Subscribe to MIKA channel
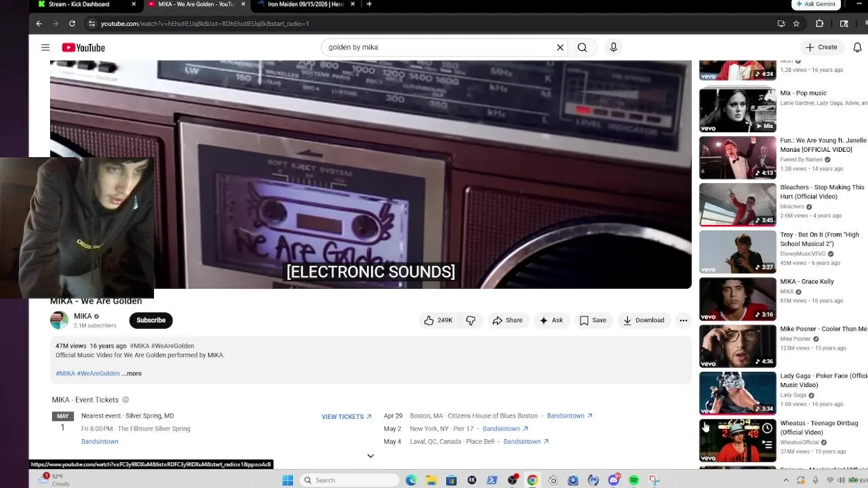 (x=151, y=321)
